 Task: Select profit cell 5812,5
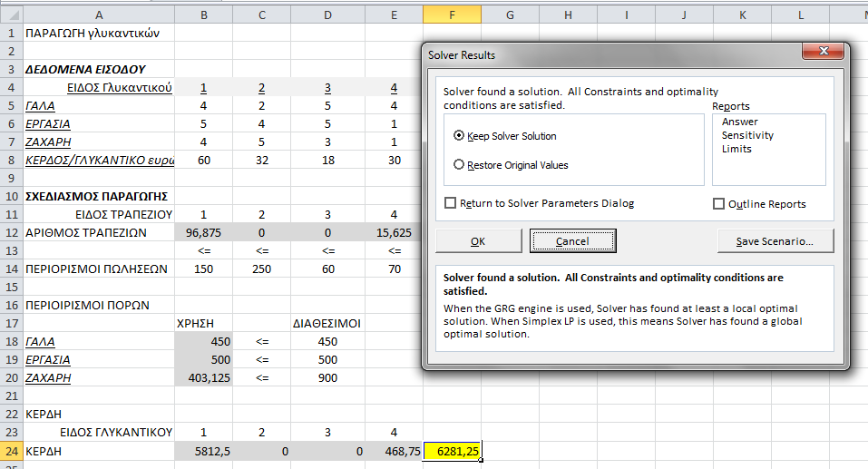(204, 451)
